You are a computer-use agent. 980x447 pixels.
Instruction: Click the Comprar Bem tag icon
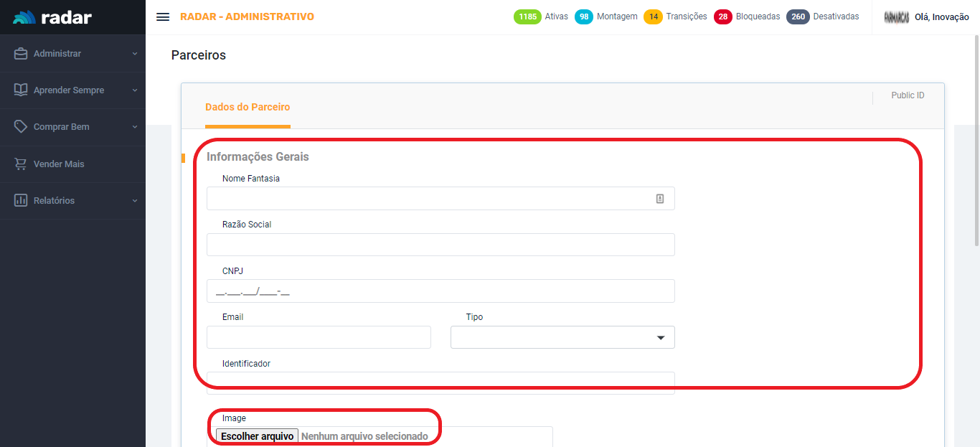tap(21, 127)
